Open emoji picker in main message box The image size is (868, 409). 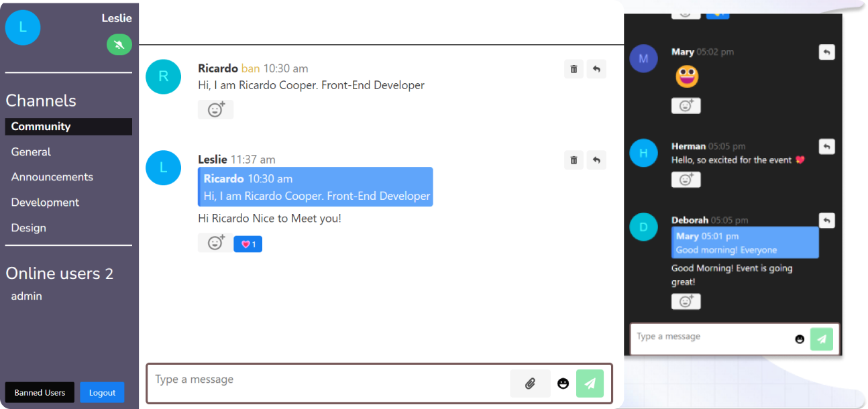click(563, 384)
